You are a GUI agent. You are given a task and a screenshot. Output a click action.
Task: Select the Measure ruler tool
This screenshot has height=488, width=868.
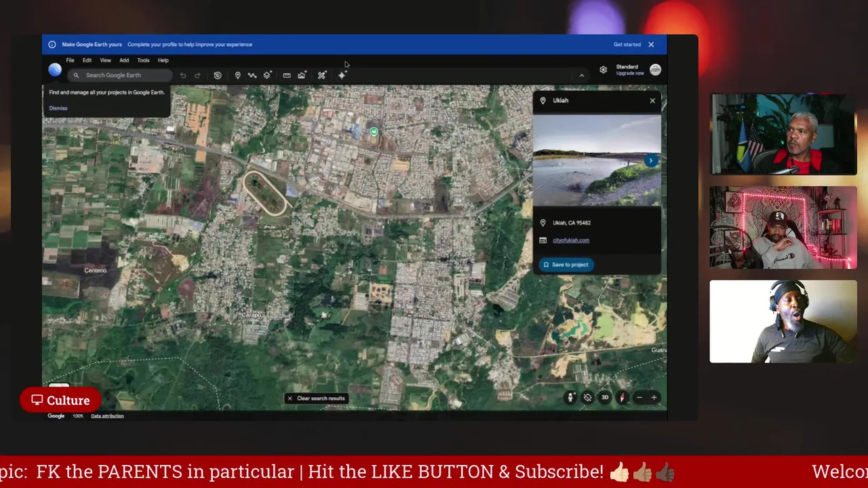287,75
